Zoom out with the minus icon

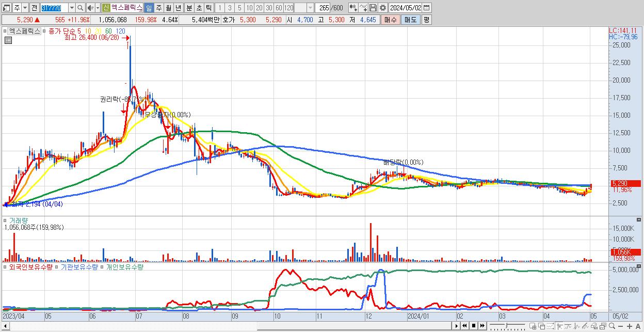coord(620,326)
